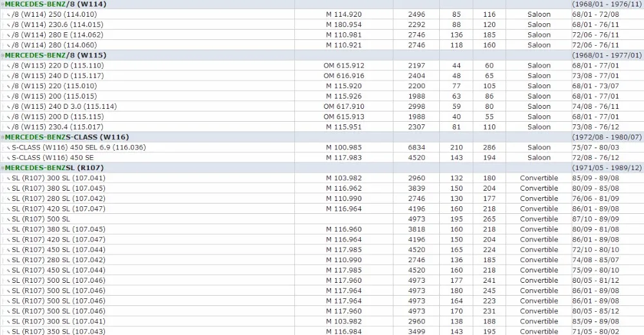Click engine code OM 615.913
Viewport: 644px width, 335px height.
(x=344, y=117)
